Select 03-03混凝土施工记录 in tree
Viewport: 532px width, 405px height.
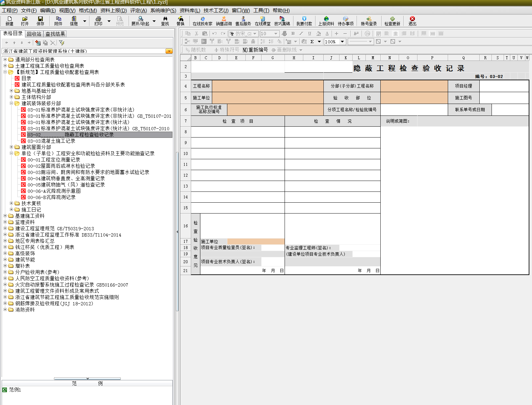[51, 141]
